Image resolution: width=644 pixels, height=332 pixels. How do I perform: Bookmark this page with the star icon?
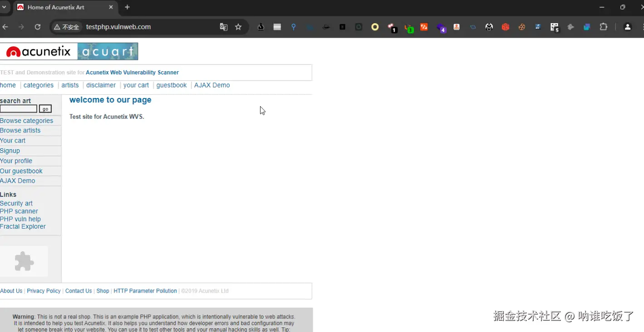[x=238, y=27]
